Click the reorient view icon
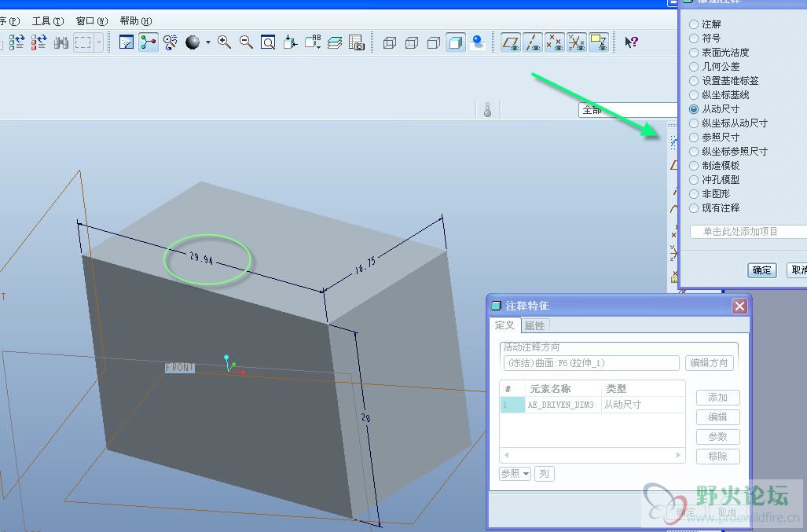Image resolution: width=807 pixels, height=532 pixels. pos(290,42)
